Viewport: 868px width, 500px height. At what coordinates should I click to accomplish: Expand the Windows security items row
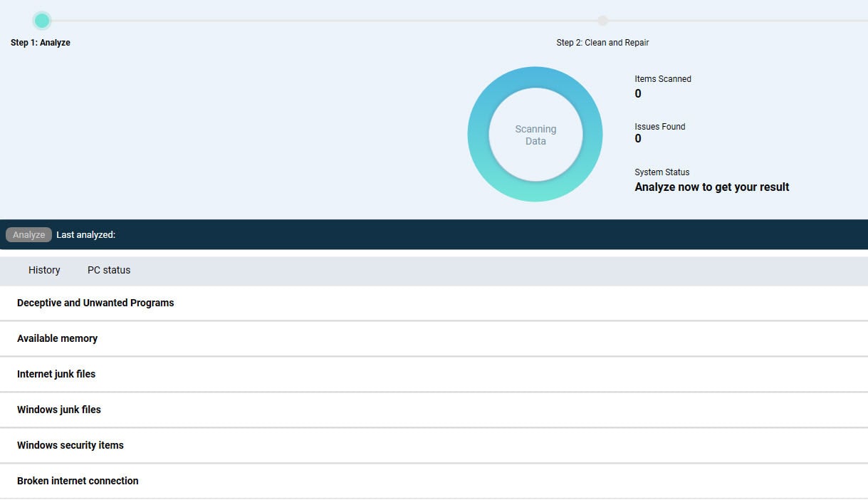[434, 445]
